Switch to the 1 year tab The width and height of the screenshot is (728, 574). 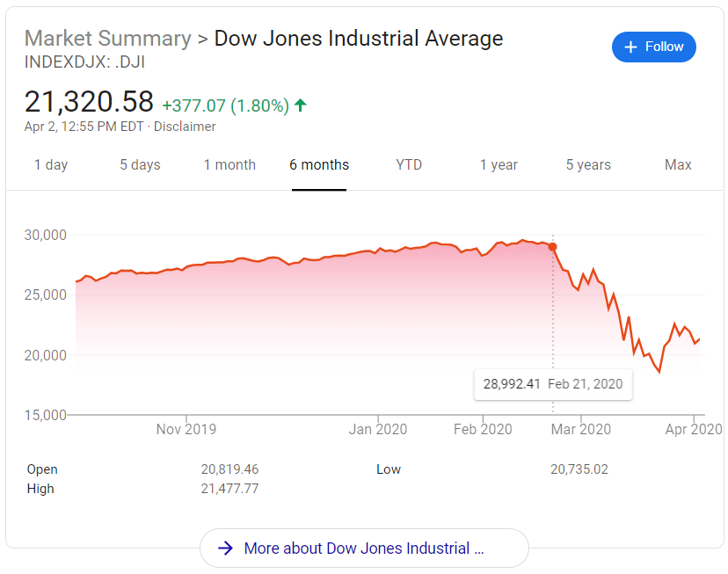coord(499,164)
